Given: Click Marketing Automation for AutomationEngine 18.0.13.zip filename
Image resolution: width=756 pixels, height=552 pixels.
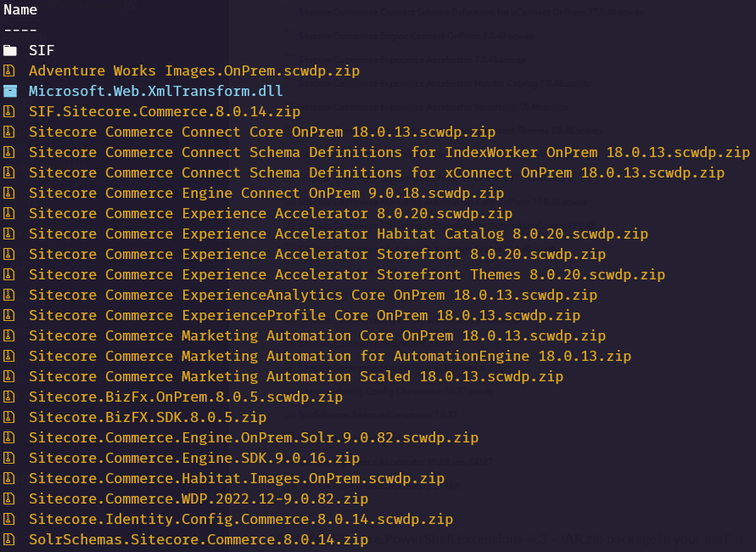Looking at the screenshot, I should (330, 356).
